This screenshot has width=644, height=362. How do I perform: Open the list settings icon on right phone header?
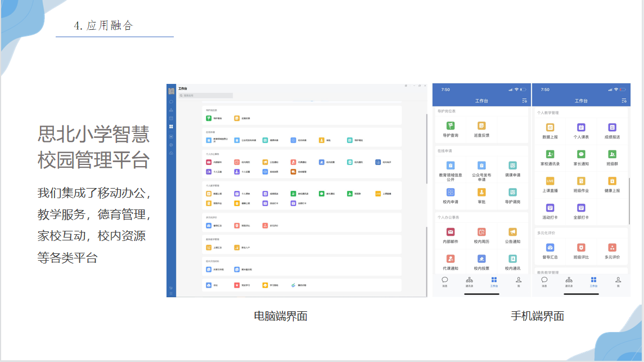pos(624,101)
